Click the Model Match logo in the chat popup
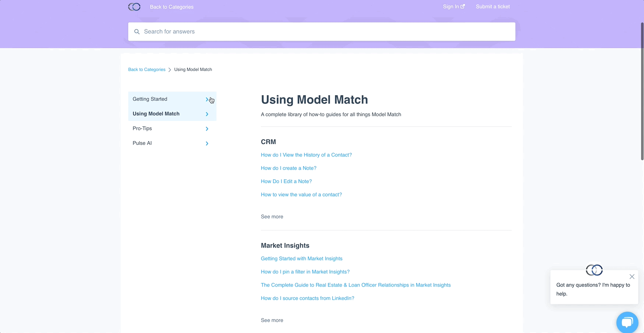The width and height of the screenshot is (644, 333). (595, 270)
